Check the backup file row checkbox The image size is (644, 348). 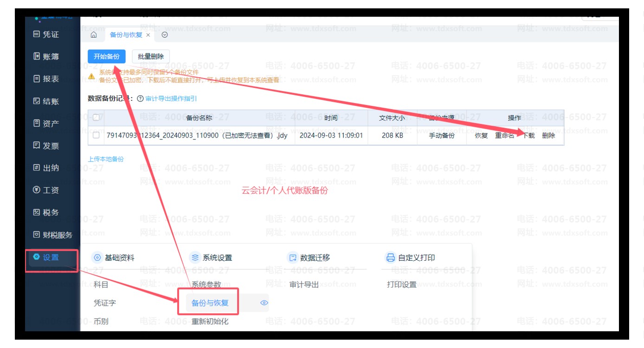[x=96, y=135]
